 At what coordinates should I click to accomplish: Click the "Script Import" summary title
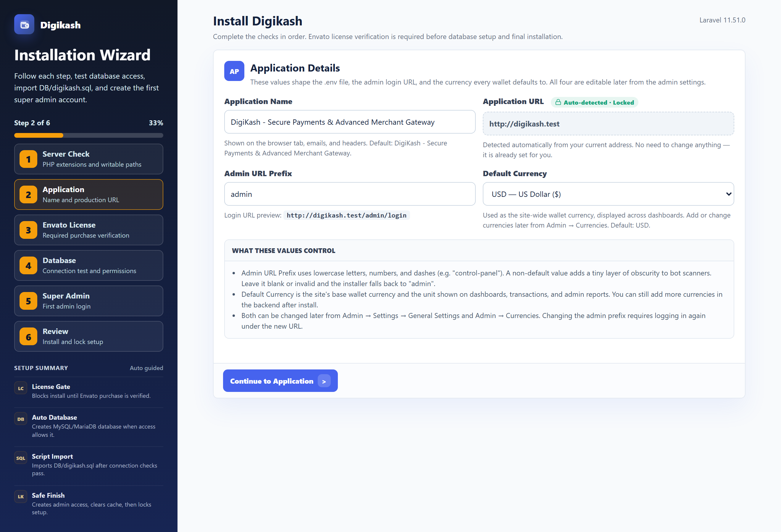click(52, 456)
